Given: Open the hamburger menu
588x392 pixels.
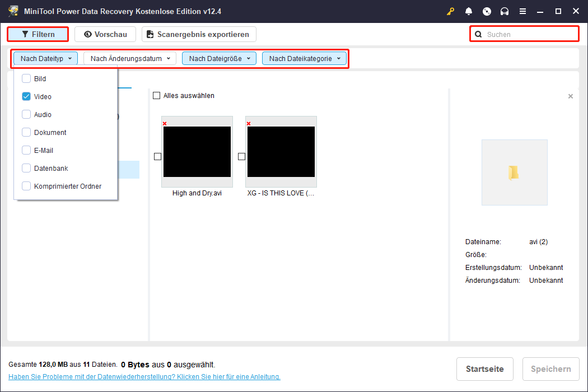Looking at the screenshot, I should 522,11.
